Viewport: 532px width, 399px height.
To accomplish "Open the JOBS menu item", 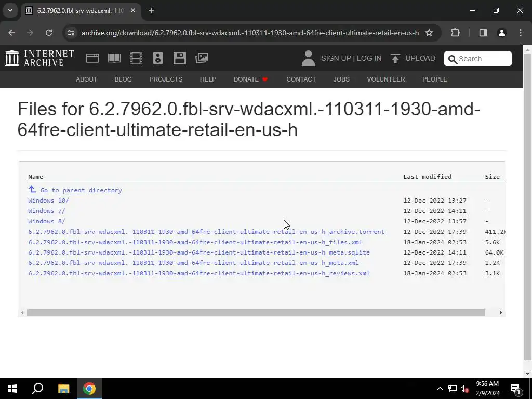I will [341, 79].
